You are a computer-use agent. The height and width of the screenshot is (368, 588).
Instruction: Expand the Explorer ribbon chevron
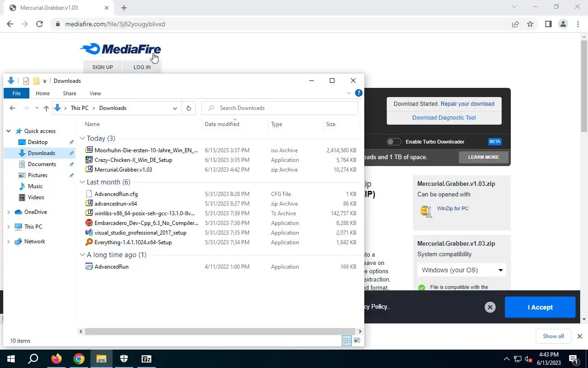(348, 93)
